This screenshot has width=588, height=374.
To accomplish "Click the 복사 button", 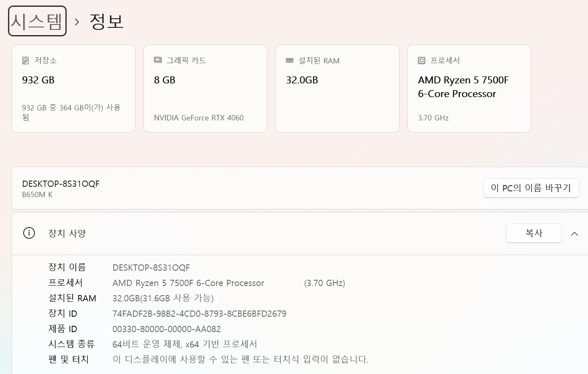I will [x=534, y=233].
